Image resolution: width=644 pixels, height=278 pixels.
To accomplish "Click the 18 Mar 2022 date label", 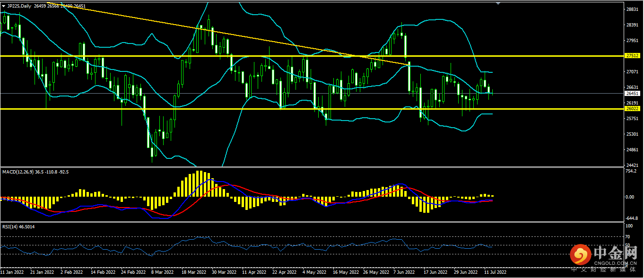I will [x=194, y=273].
